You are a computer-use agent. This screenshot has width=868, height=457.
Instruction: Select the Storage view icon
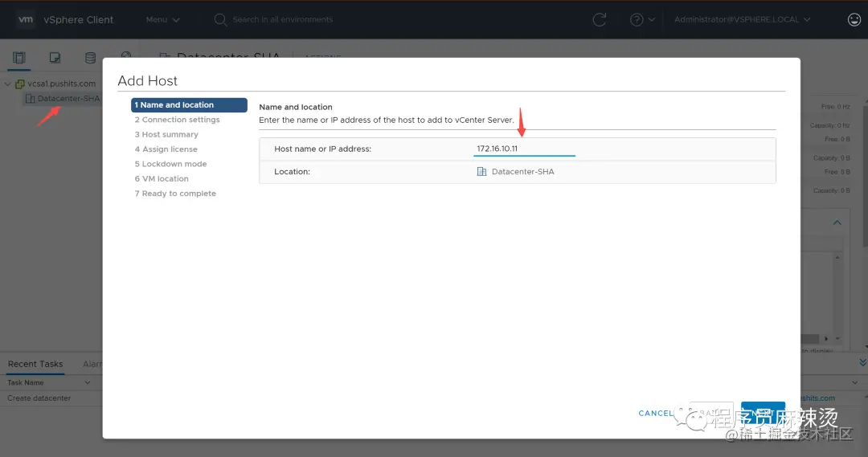tap(90, 58)
